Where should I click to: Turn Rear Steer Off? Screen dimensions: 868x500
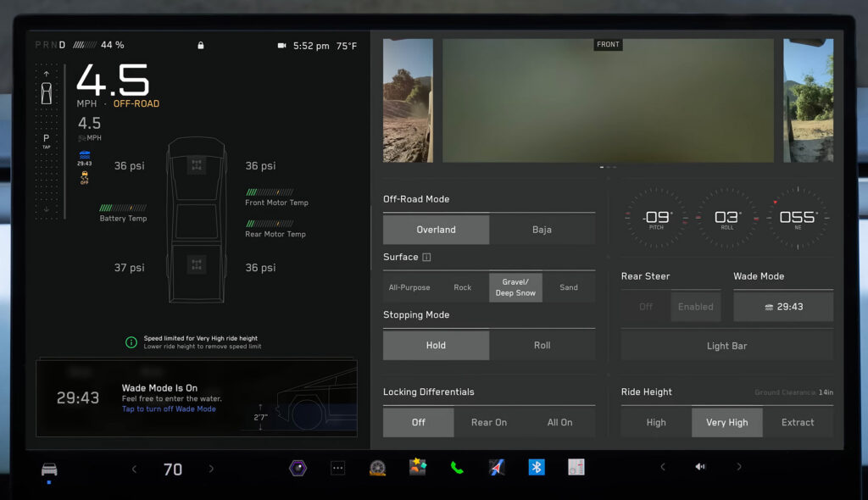tap(646, 306)
